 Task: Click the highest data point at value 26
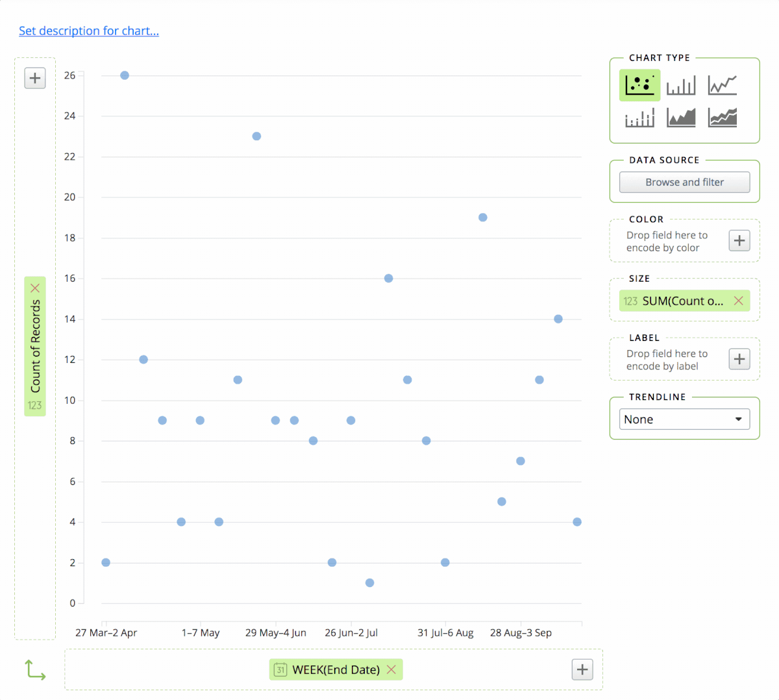124,75
